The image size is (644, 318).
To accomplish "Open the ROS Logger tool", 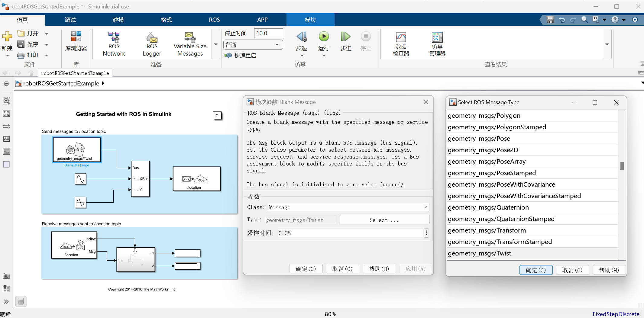I will pos(152,44).
